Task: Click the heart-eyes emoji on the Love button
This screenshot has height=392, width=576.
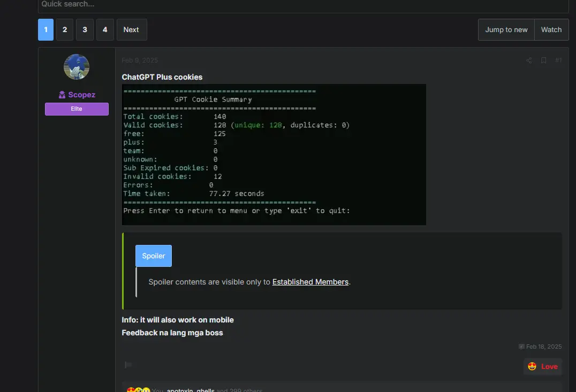Action: (x=532, y=366)
